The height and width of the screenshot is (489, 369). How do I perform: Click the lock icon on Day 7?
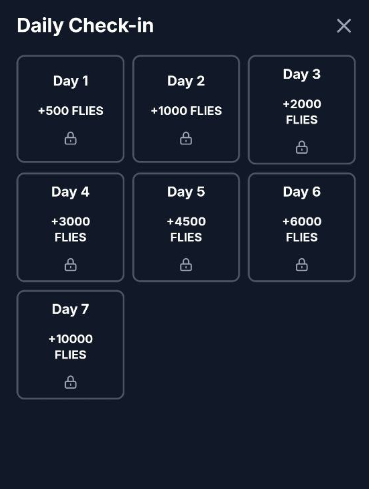click(70, 382)
